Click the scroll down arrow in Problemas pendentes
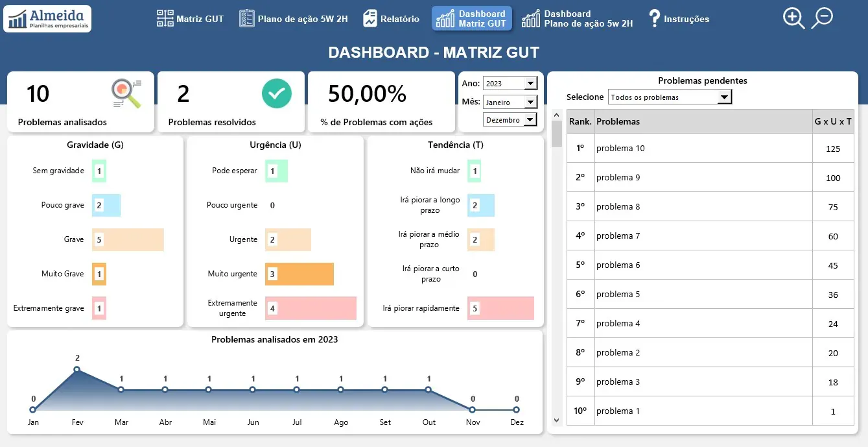 pos(556,420)
